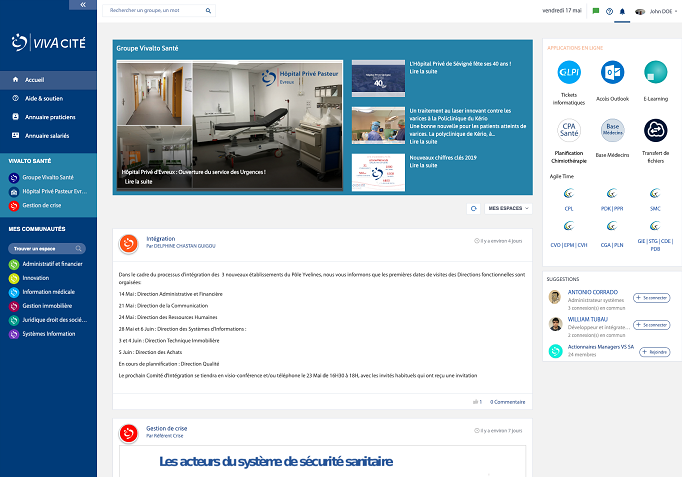
Task: Open Transfert de fichiers cloud icon
Action: (655, 130)
